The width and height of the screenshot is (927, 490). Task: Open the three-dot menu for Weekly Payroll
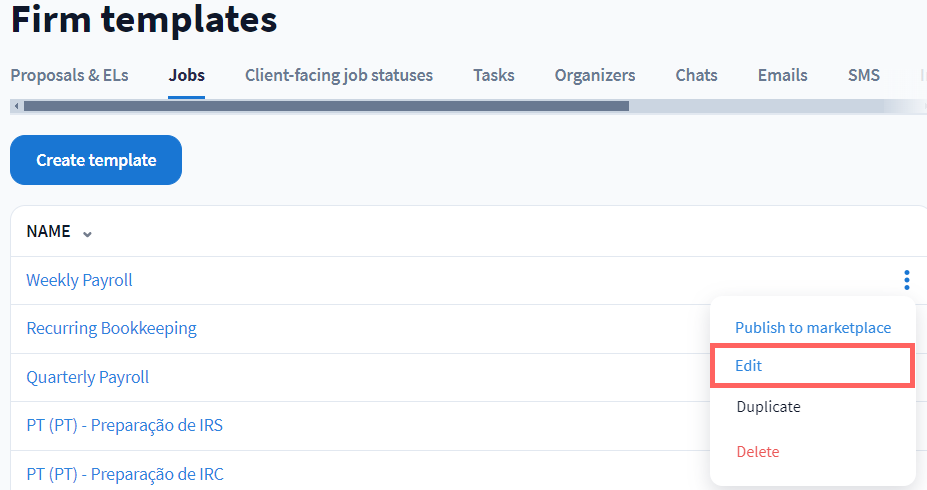tap(906, 280)
